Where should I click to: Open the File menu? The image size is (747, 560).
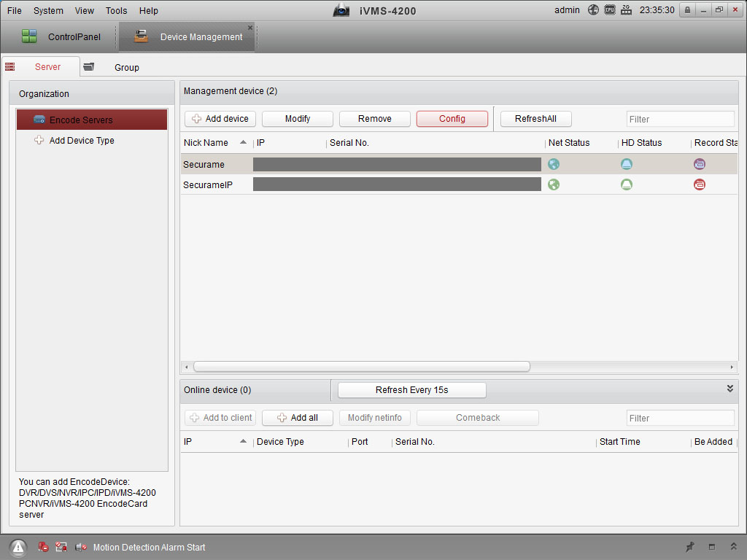click(15, 10)
